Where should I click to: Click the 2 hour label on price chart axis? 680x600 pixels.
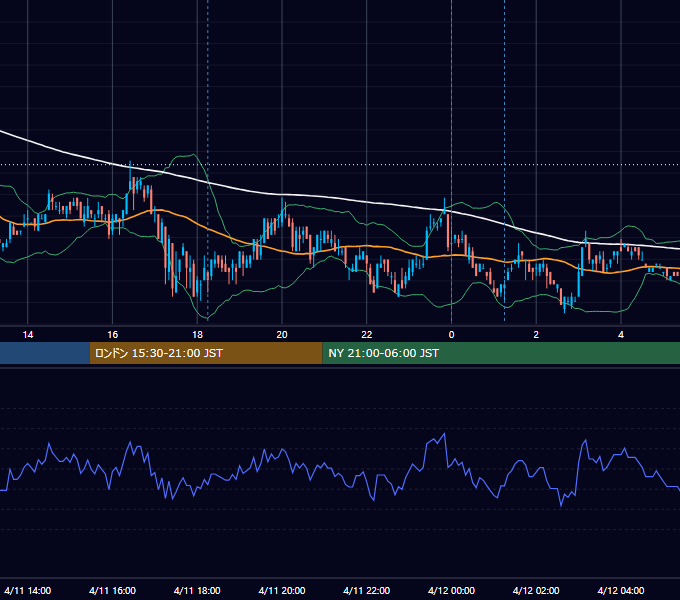pyautogui.click(x=536, y=335)
